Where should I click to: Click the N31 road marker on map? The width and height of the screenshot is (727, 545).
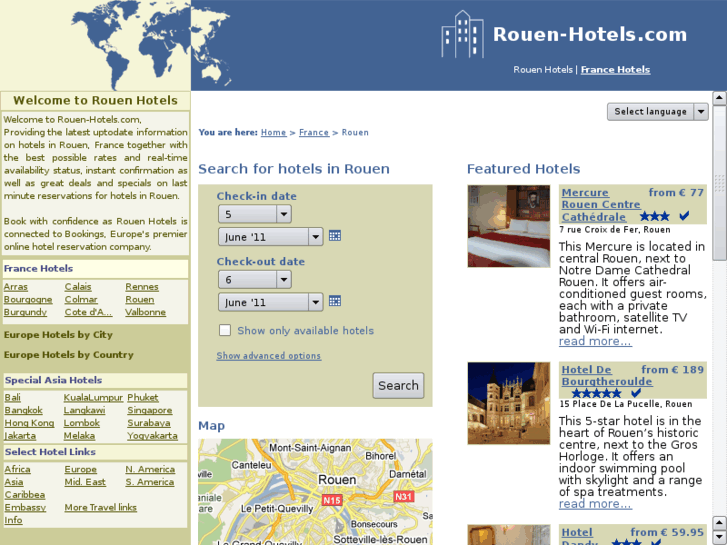(403, 497)
